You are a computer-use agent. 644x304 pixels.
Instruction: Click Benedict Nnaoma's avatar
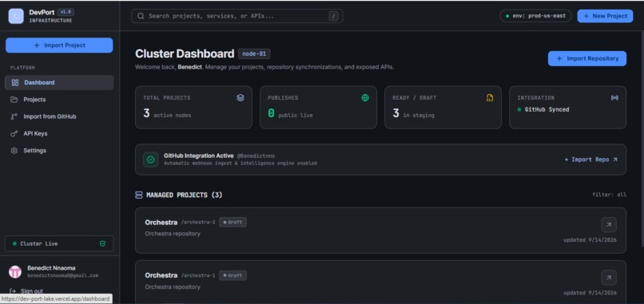pyautogui.click(x=15, y=271)
